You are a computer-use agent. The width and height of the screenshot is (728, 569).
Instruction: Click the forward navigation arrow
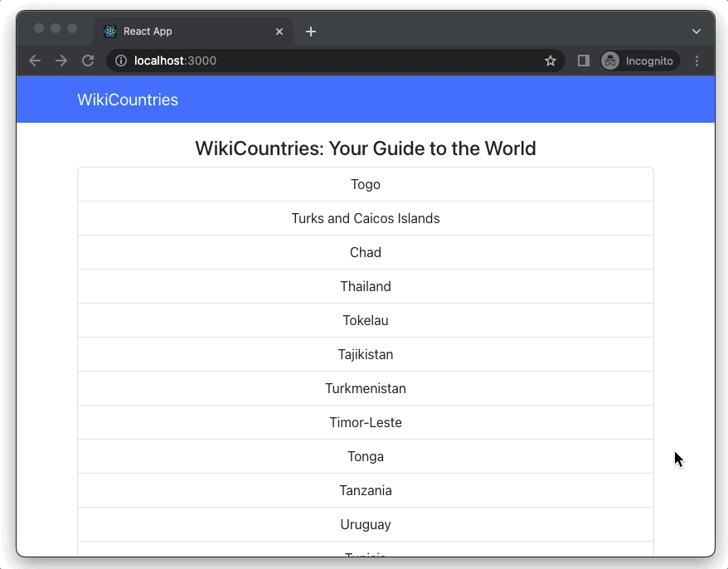pyautogui.click(x=61, y=60)
